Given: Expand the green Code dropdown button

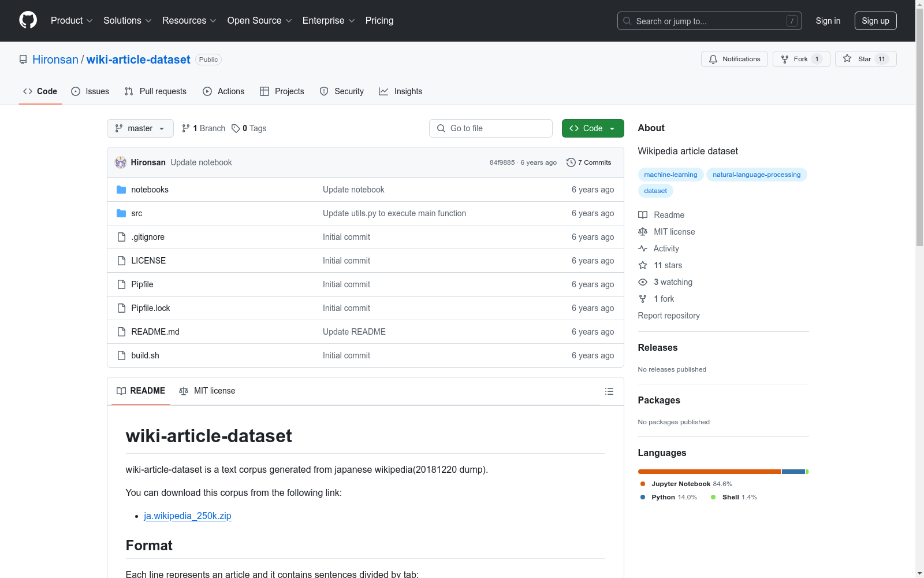Looking at the screenshot, I should (x=593, y=128).
